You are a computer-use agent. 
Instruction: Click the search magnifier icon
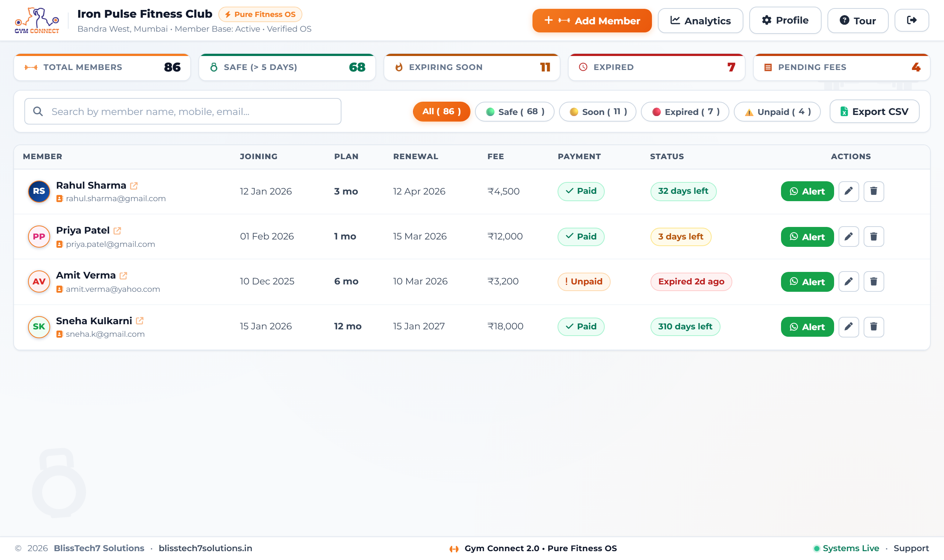[38, 111]
